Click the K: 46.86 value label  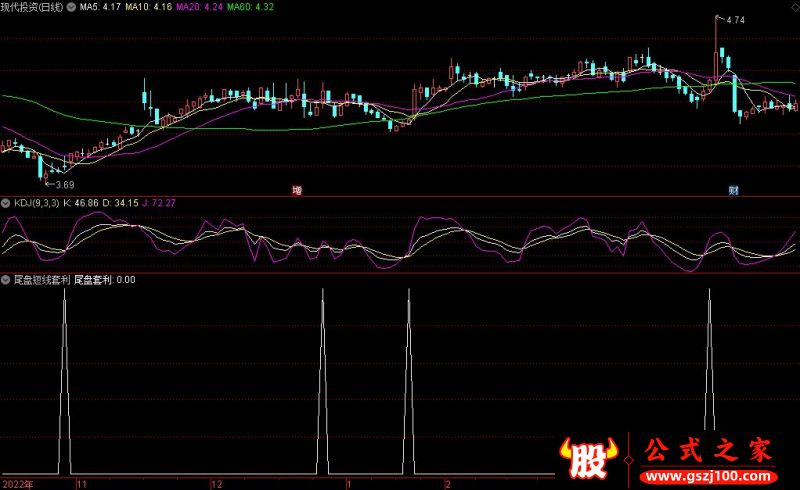tap(82, 203)
